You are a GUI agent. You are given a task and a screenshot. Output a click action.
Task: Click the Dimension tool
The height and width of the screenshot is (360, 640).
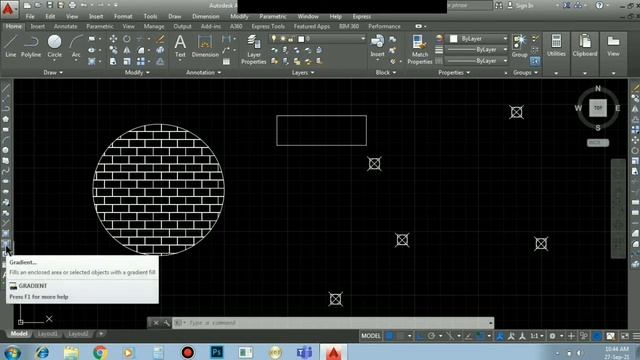tap(205, 46)
